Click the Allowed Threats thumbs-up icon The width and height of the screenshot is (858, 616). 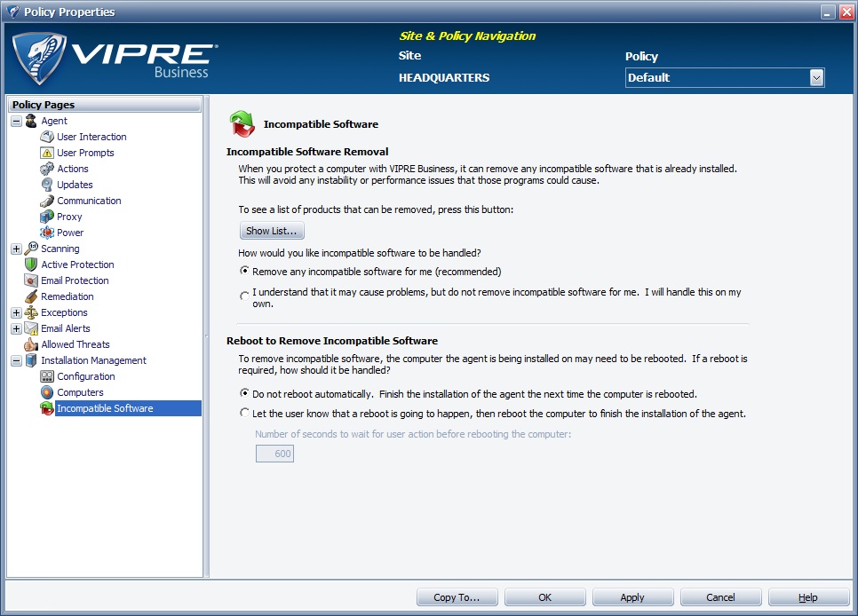tap(31, 344)
